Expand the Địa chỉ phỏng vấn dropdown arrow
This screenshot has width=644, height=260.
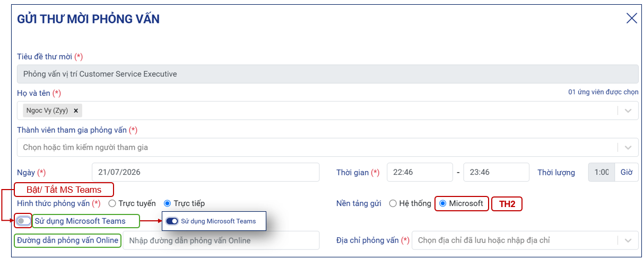click(x=628, y=240)
